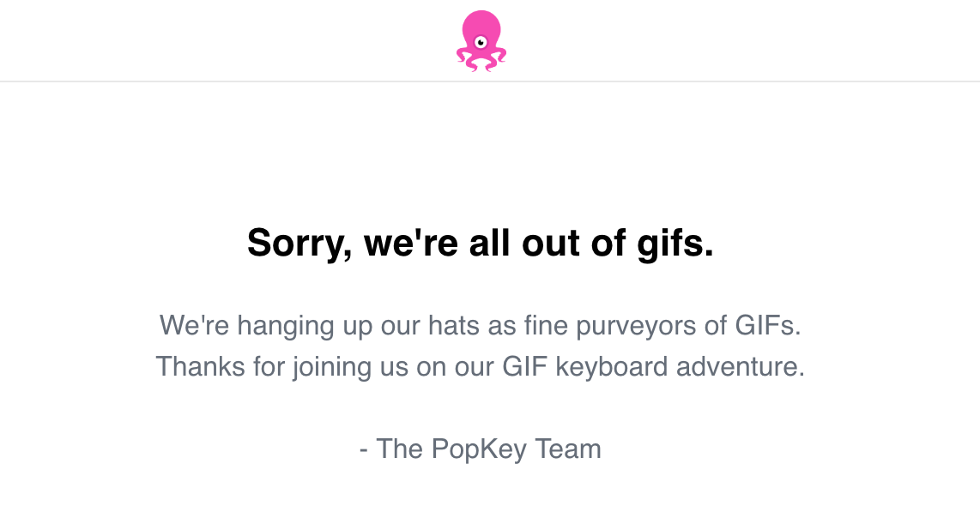Select the heading 'Sorry, we're all out of gifs.'
The height and width of the screenshot is (518, 980).
click(480, 243)
